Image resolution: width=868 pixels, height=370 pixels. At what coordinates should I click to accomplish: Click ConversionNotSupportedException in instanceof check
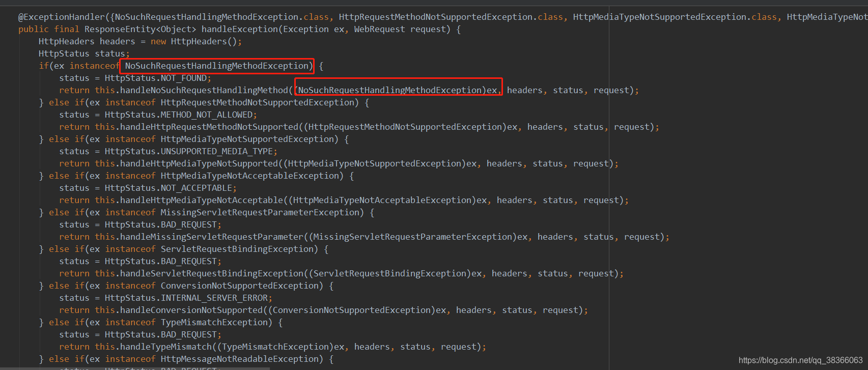tap(239, 286)
